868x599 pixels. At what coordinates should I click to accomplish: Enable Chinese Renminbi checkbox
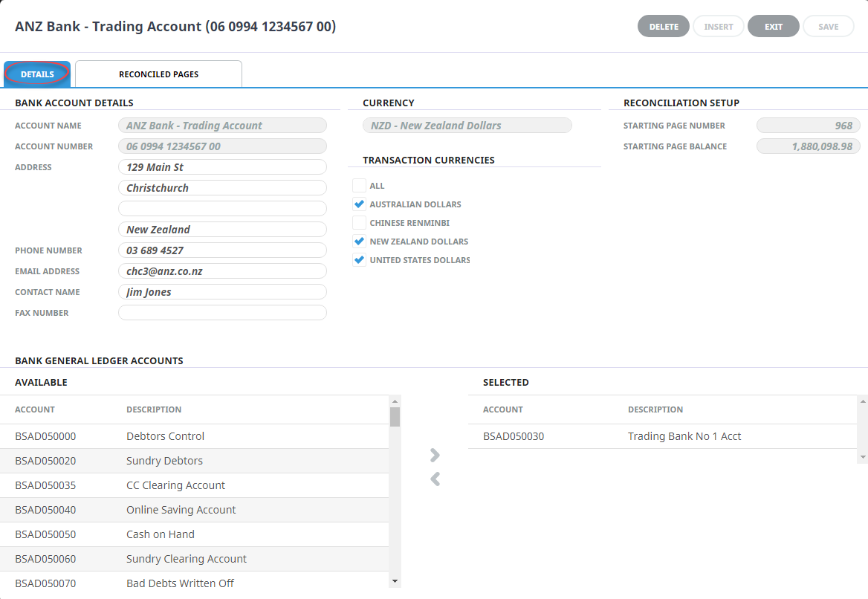(359, 222)
